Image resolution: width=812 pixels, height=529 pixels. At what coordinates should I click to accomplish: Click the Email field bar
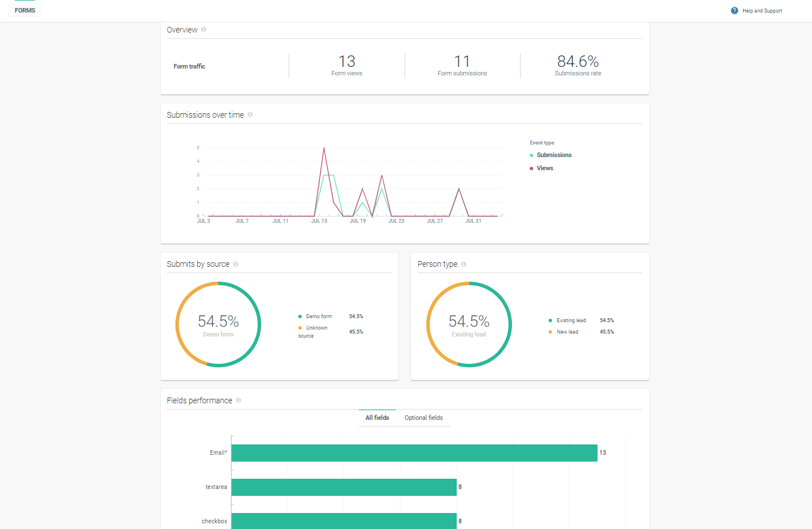(x=414, y=453)
